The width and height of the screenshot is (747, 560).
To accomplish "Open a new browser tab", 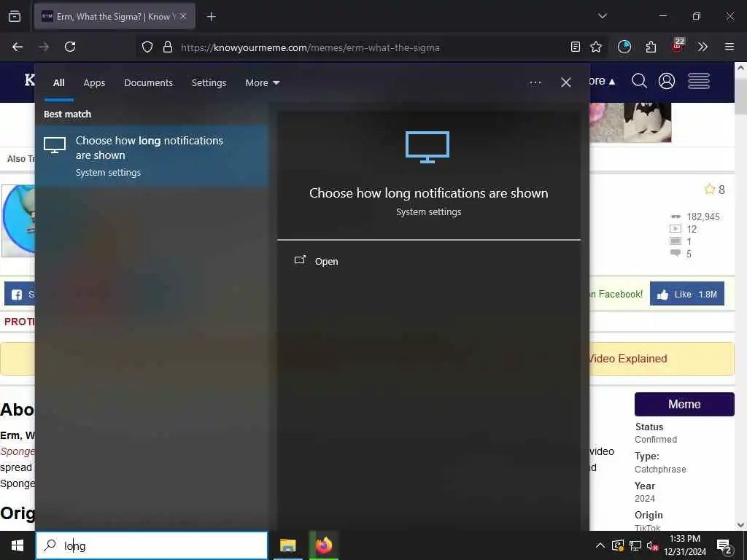I will pos(211,17).
